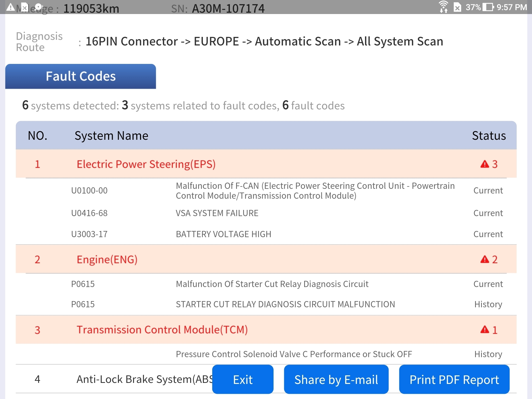Screen dimensions: 532x399
Task: Open the Fault Codes tab
Action: [81, 76]
